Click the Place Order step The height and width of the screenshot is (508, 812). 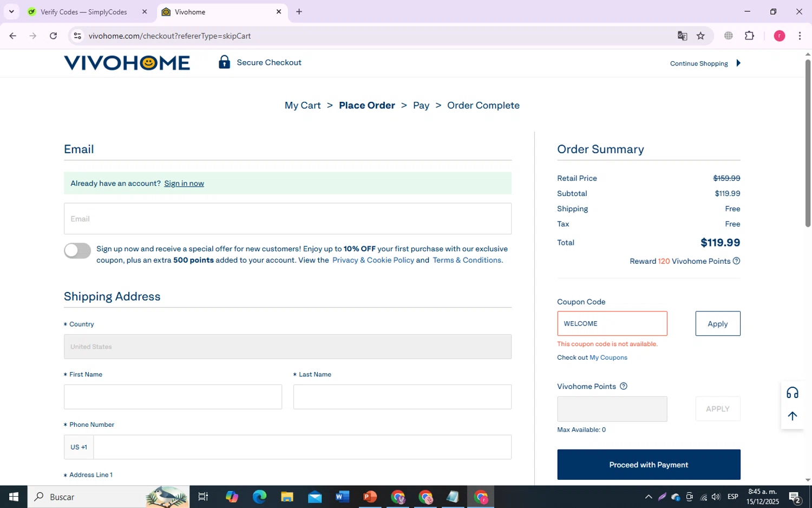pyautogui.click(x=367, y=106)
